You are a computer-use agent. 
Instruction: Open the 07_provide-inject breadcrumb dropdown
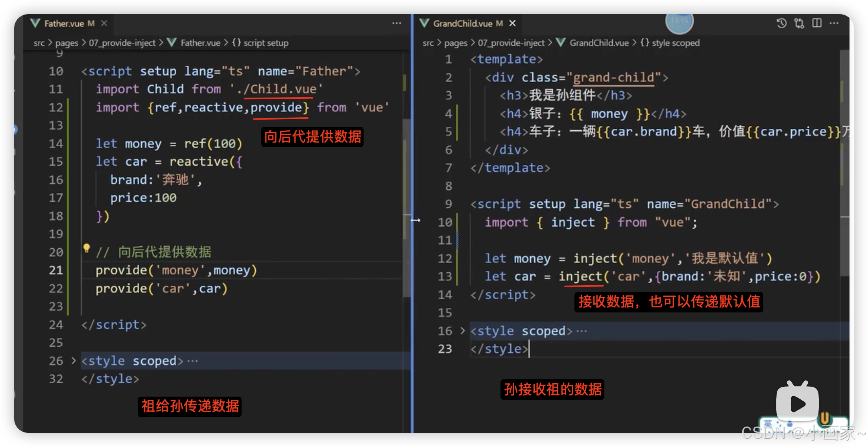[122, 42]
